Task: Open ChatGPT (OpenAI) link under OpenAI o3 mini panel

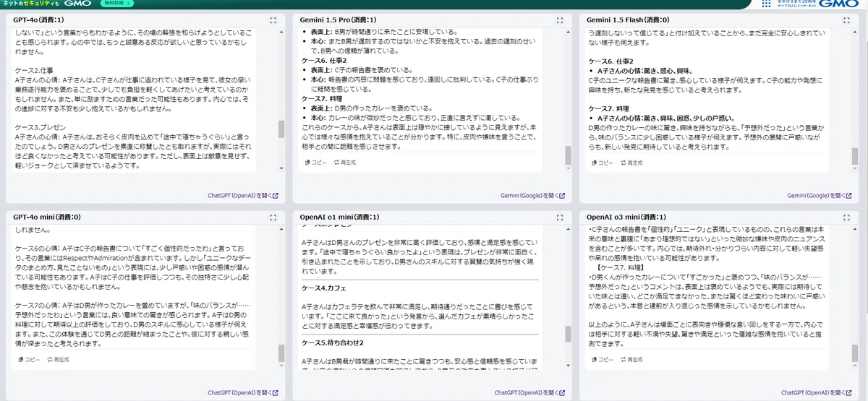Action: [817, 393]
